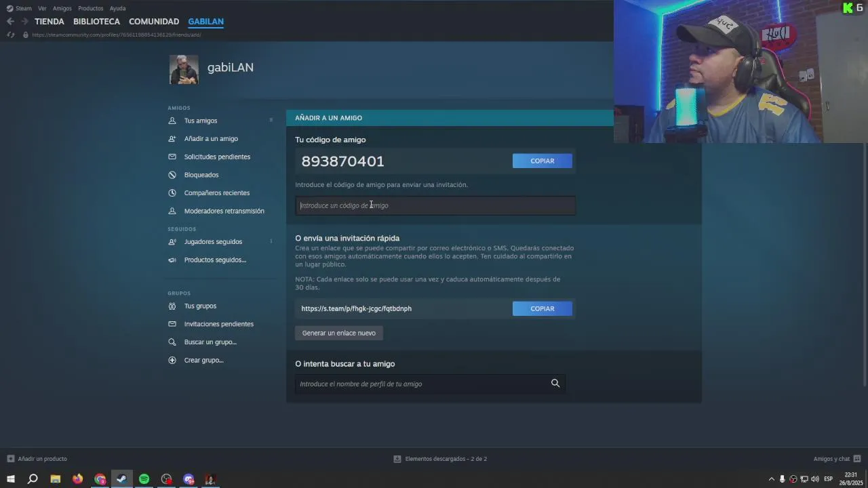Image resolution: width=868 pixels, height=488 pixels.
Task: Click the microphone icon in system tray
Action: pos(782,479)
